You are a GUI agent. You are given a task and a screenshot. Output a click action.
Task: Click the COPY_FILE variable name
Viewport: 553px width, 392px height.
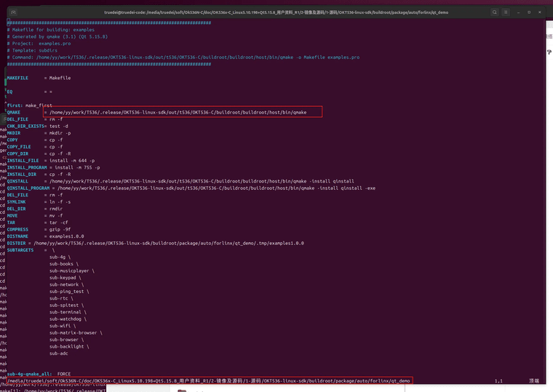pos(19,147)
